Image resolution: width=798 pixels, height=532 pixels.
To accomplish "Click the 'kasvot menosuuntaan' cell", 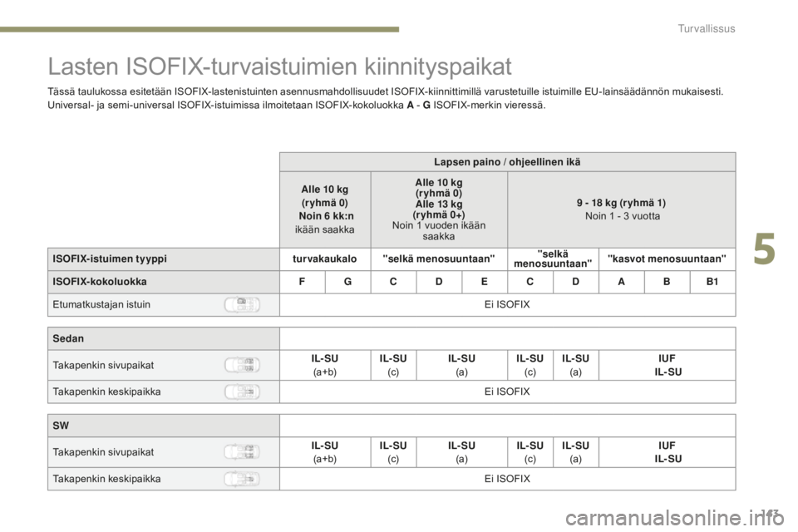I will 667,259.
